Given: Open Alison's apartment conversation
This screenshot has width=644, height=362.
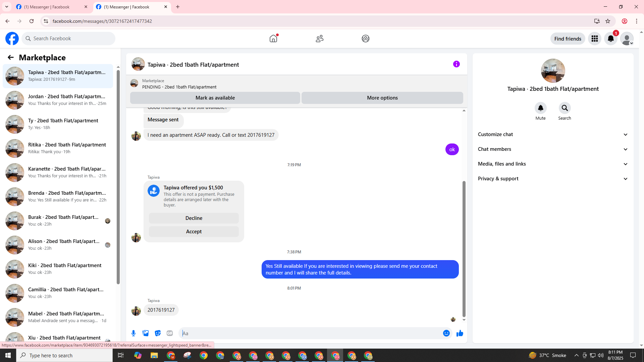Looking at the screenshot, I should [x=58, y=245].
